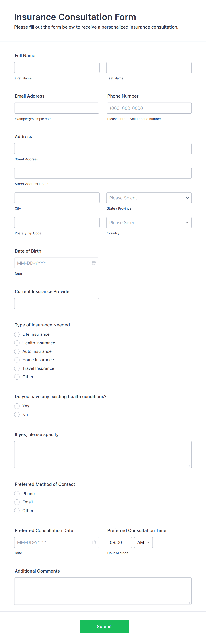Image resolution: width=206 pixels, height=644 pixels.
Task: Open the Date of Birth calendar picker
Action: 94,263
